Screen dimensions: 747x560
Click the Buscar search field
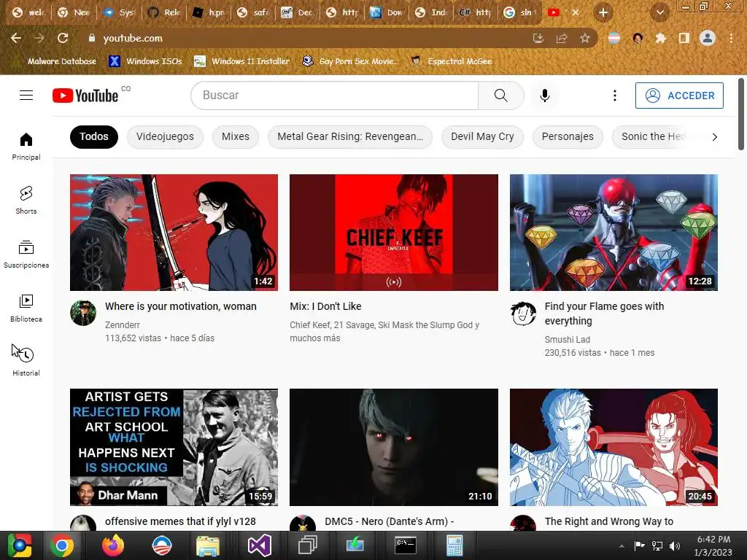click(334, 96)
